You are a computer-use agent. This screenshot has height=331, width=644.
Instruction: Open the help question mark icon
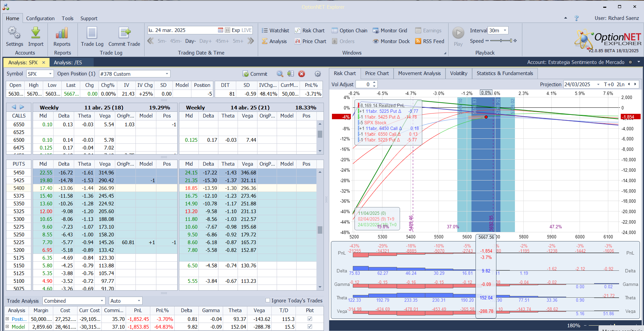(x=577, y=18)
